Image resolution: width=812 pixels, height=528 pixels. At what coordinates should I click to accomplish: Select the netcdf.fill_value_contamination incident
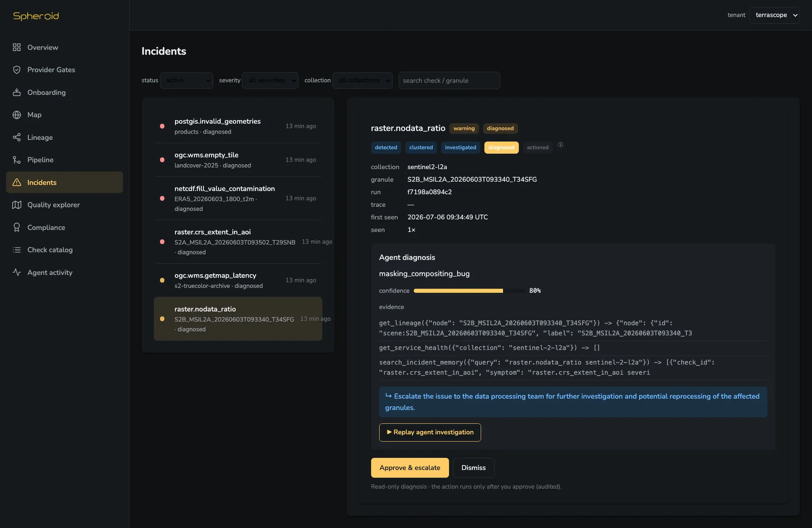(x=238, y=198)
